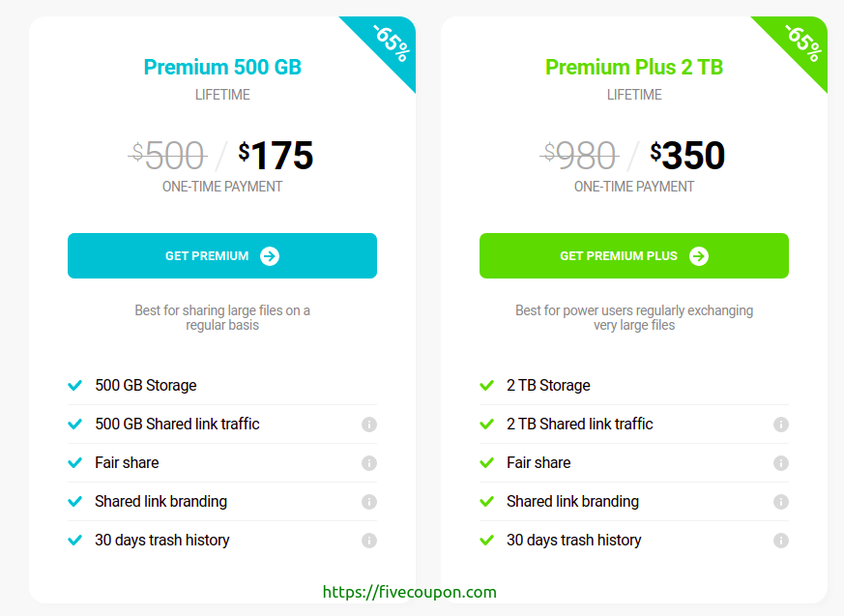
Task: Click the Get Premium button
Action: [x=221, y=255]
